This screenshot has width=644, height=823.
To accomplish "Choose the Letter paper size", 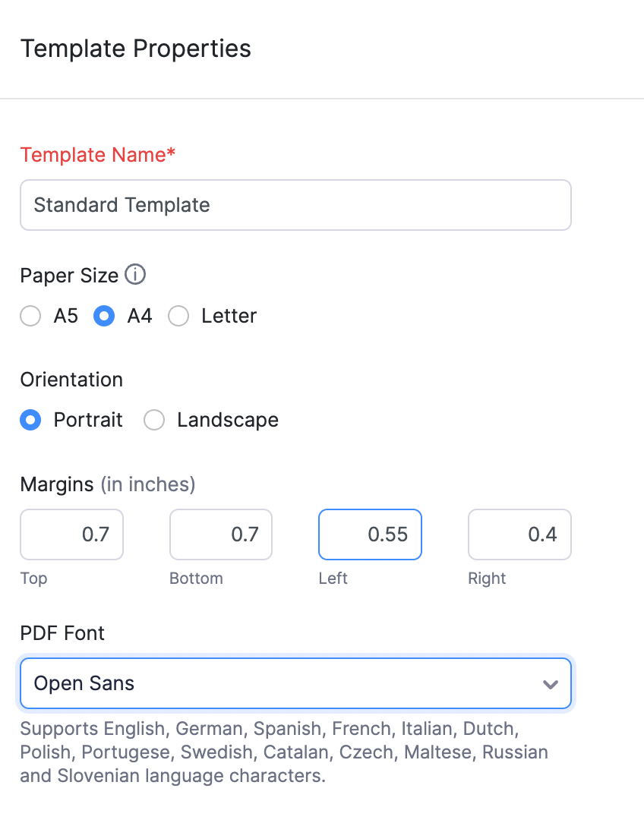I will click(x=178, y=316).
